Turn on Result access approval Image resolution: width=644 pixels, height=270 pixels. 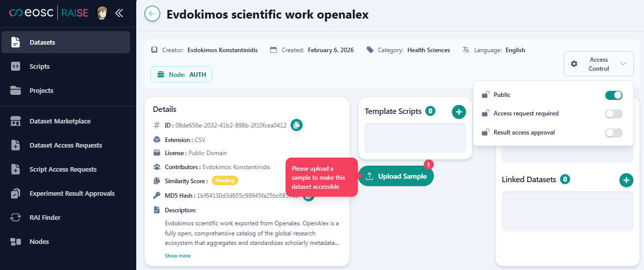pyautogui.click(x=613, y=133)
